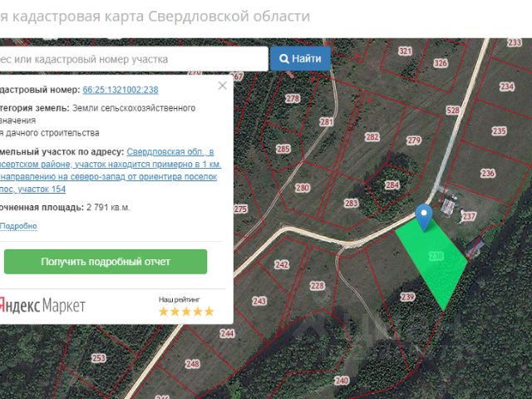
Task: Click the Яндекс Маркет logo
Action: (x=42, y=306)
